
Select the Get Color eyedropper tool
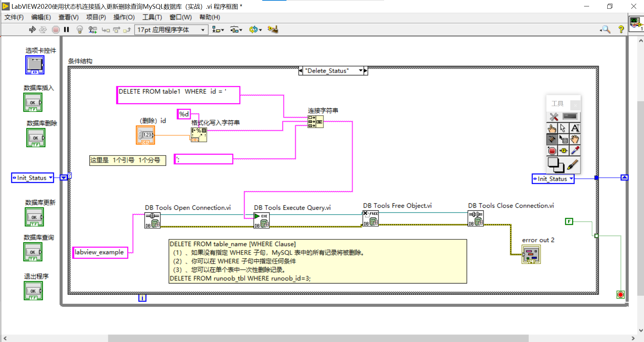click(x=575, y=150)
